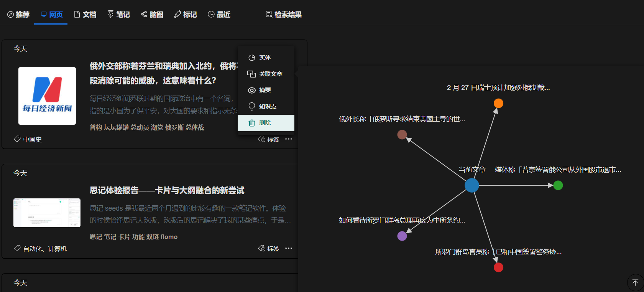644x292 pixels.
Task: Click keywords line 普构 坛坛罐罐 总动员 湖党 俄罗斯 总体战
Action: click(147, 127)
